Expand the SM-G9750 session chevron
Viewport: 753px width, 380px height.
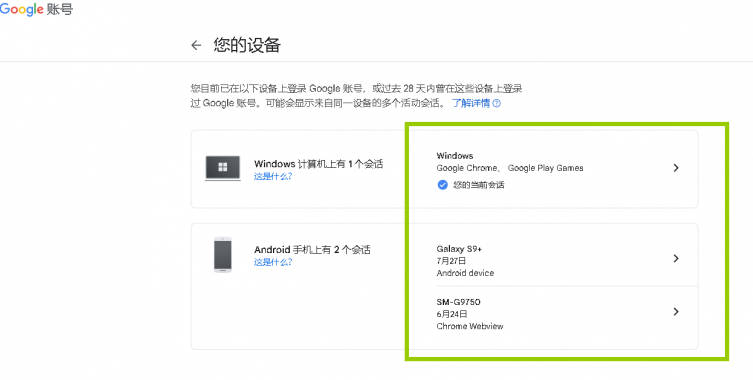[x=676, y=312]
